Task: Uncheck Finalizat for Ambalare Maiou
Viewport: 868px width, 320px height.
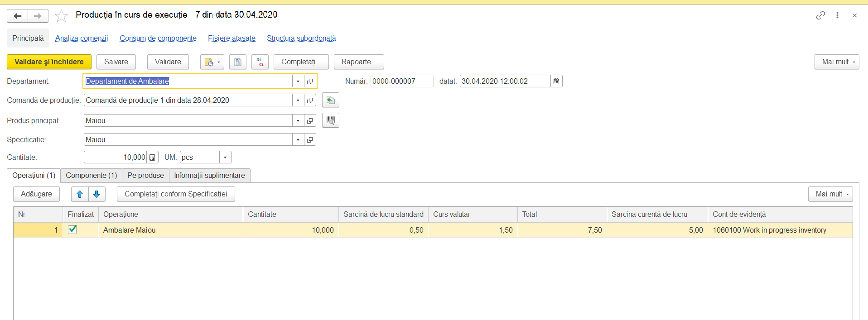Action: tap(72, 229)
